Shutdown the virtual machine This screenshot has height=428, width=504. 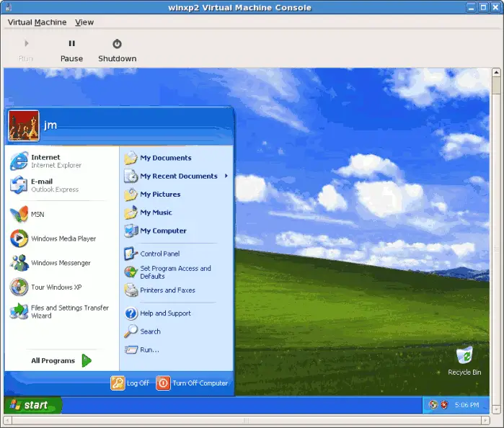[x=117, y=50]
